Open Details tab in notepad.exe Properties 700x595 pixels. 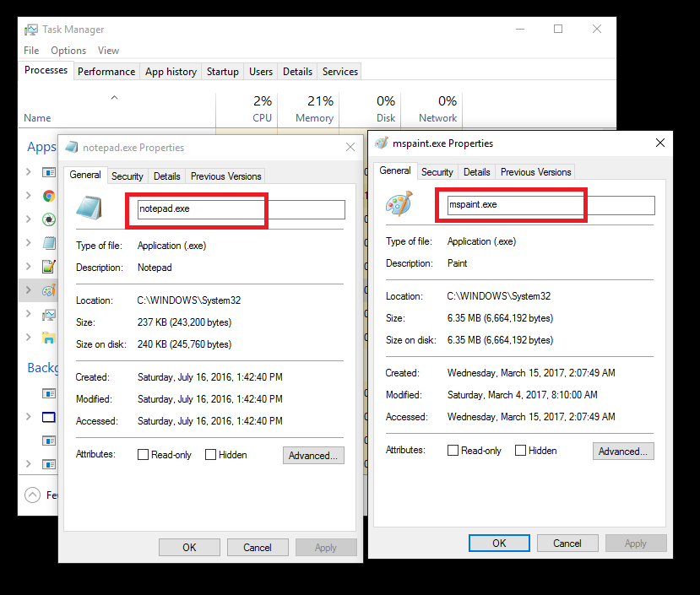coord(167,176)
